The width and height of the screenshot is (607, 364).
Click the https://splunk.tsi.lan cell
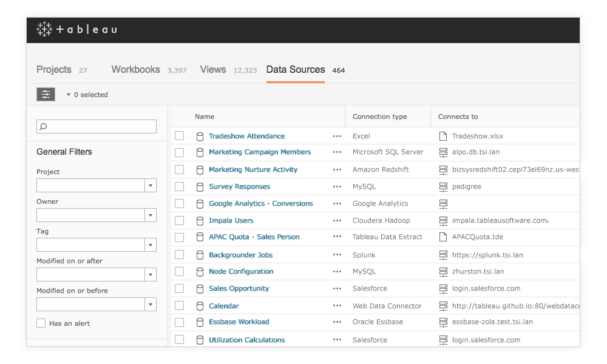pos(487,255)
